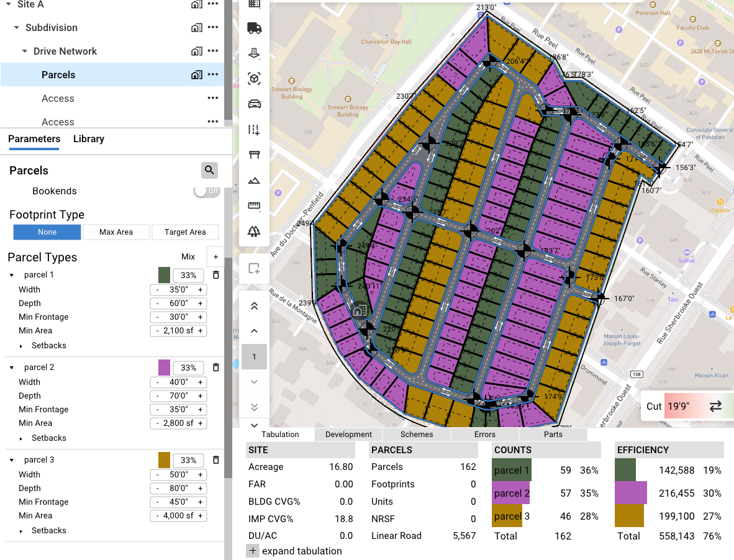Add a new parcel type with plus button
Image resolution: width=734 pixels, height=560 pixels.
[215, 257]
